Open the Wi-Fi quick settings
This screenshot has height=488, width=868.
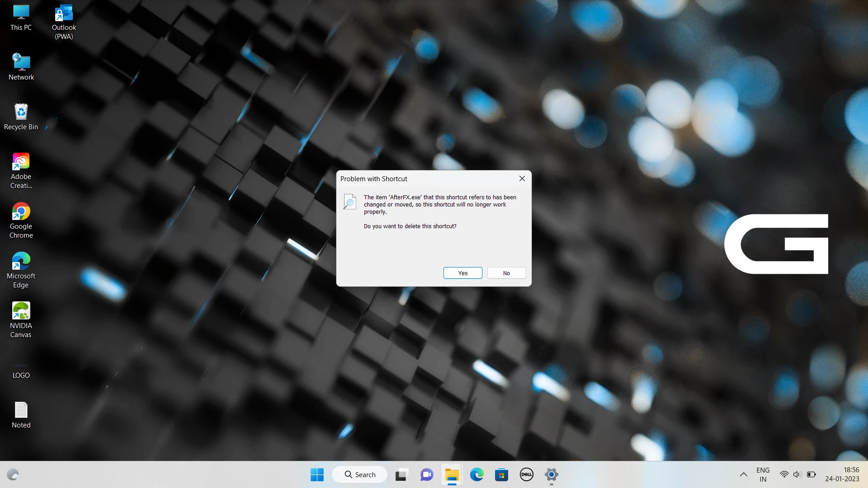(x=784, y=474)
